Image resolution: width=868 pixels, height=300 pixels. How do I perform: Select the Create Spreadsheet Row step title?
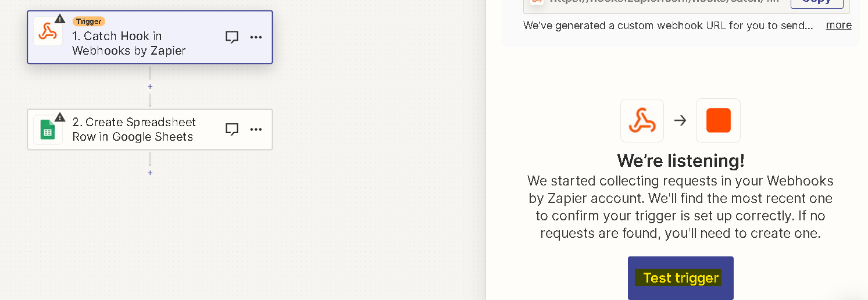click(x=134, y=130)
